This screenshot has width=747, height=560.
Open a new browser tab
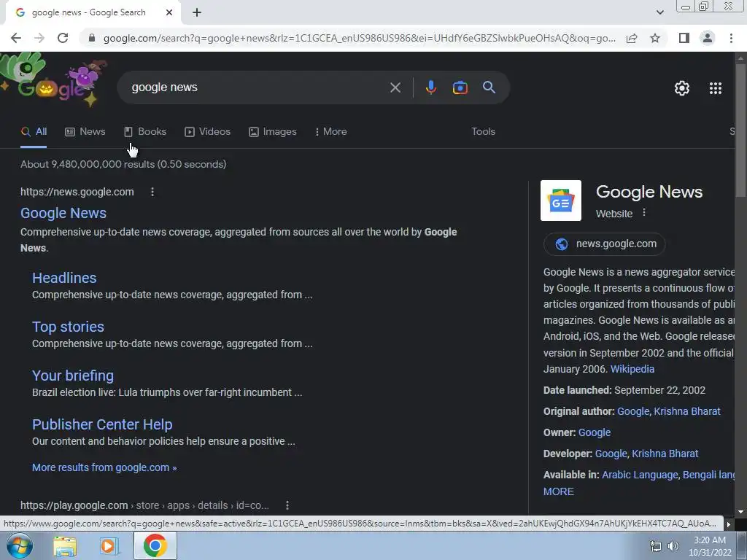[197, 12]
